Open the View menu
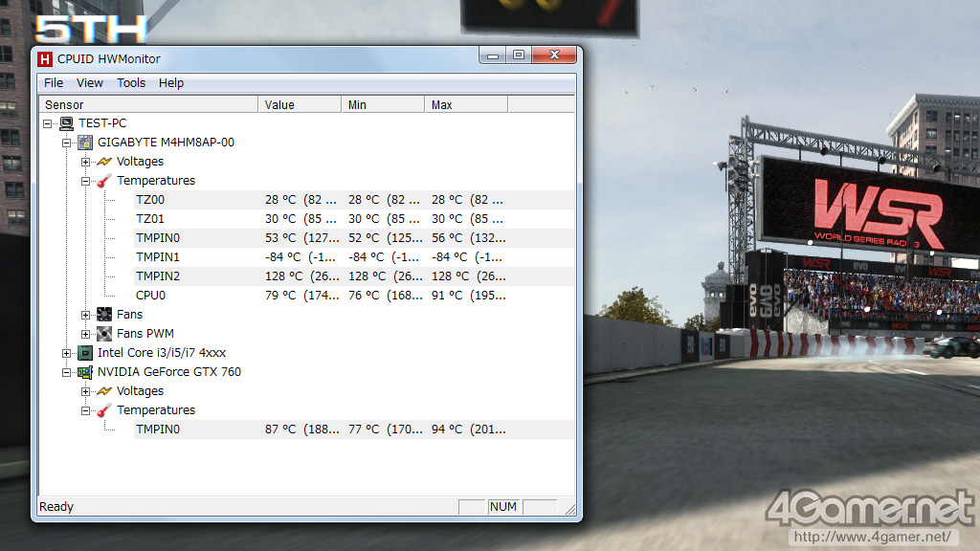The image size is (980, 551). coord(89,83)
